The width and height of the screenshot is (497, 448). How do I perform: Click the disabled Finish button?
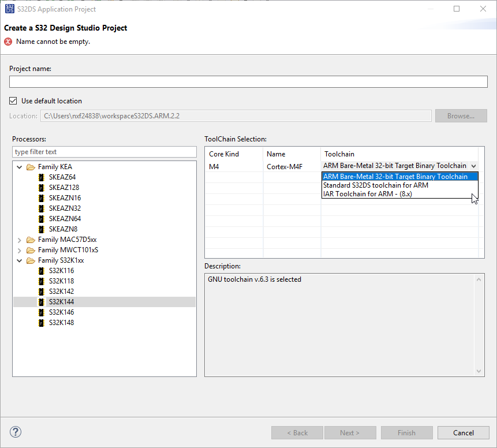(x=407, y=433)
